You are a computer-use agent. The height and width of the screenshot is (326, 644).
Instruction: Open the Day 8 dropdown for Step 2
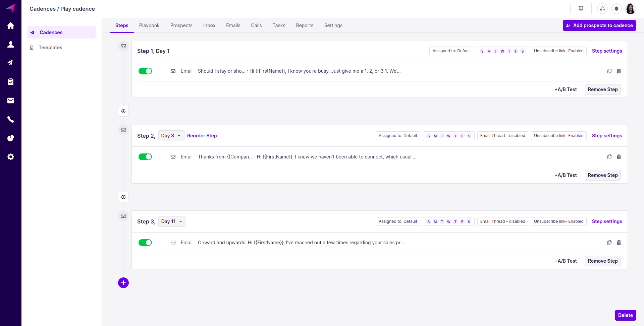click(171, 136)
